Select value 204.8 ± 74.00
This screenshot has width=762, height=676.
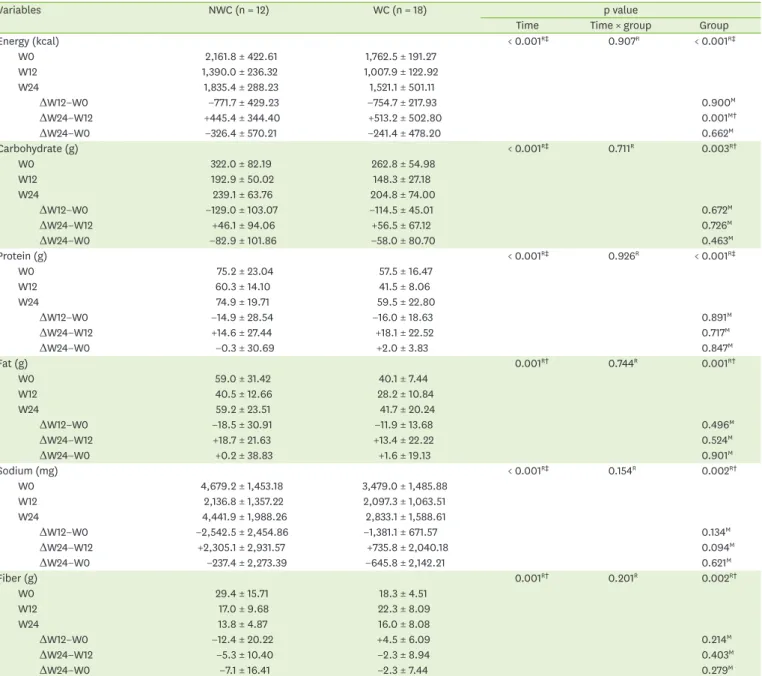[403, 195]
